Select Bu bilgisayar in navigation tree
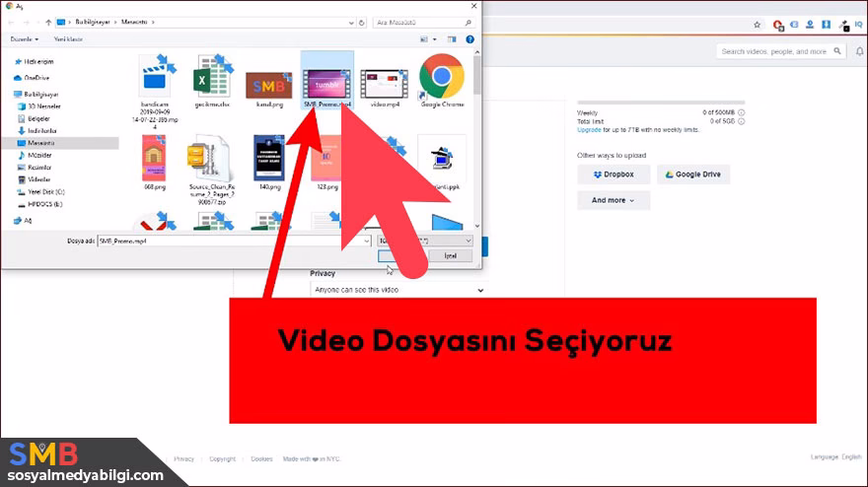Viewport: 868px width, 487px height. tap(41, 95)
